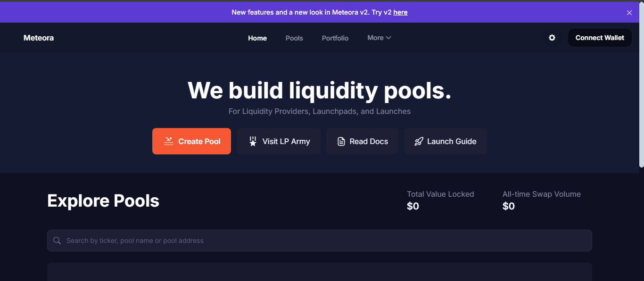Switch to the Portfolio tab

pos(335,38)
